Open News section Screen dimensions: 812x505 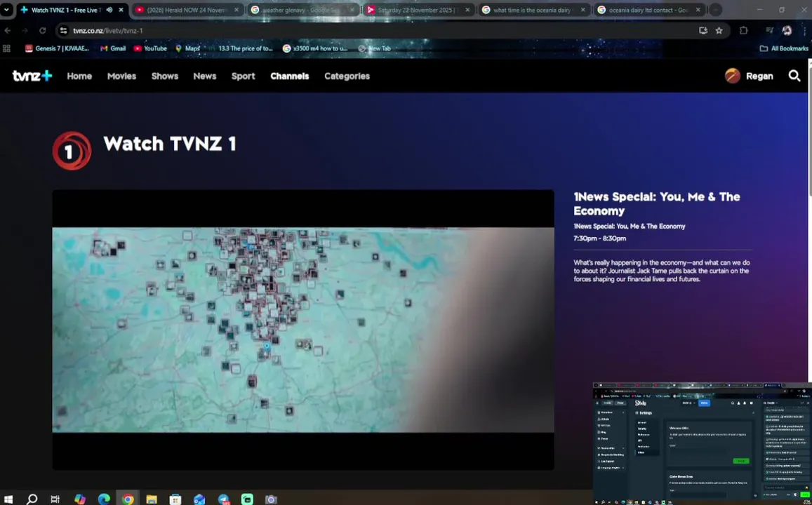(204, 76)
